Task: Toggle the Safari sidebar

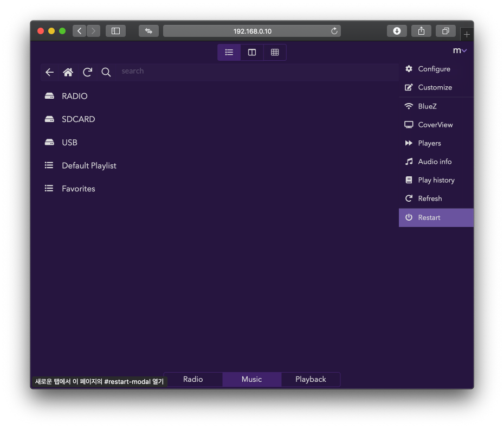Action: click(116, 31)
